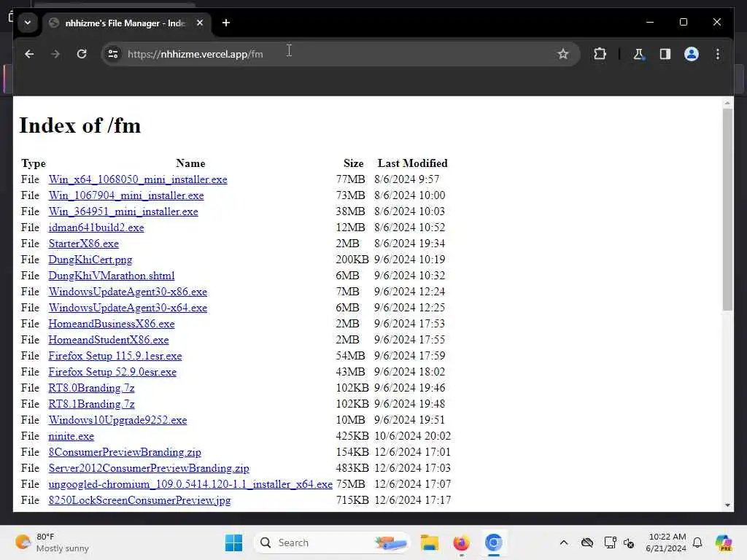Click the 'Last Modified' column header
Screen dimensions: 747x560
(413, 163)
